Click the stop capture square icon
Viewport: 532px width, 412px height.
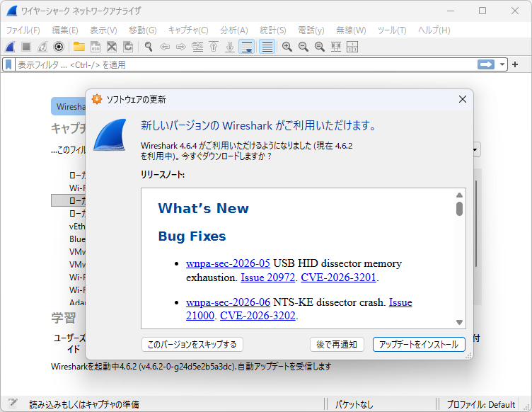(x=26, y=47)
